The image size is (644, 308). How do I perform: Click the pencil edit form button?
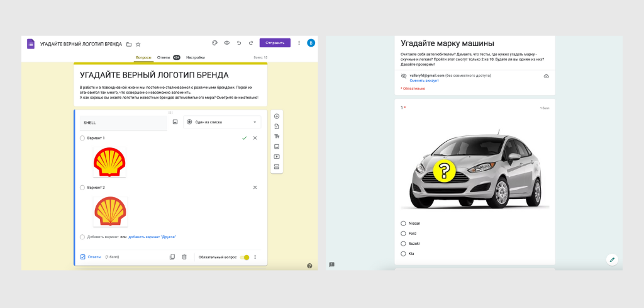point(612,260)
